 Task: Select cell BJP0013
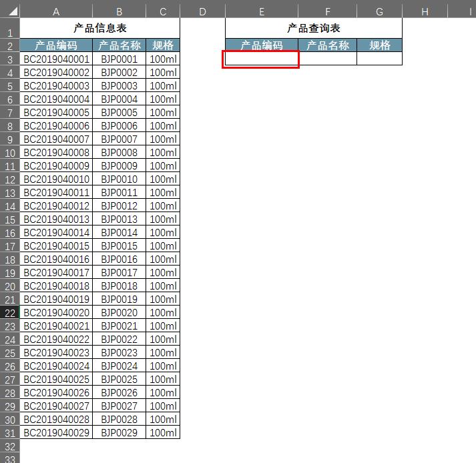pos(120,219)
